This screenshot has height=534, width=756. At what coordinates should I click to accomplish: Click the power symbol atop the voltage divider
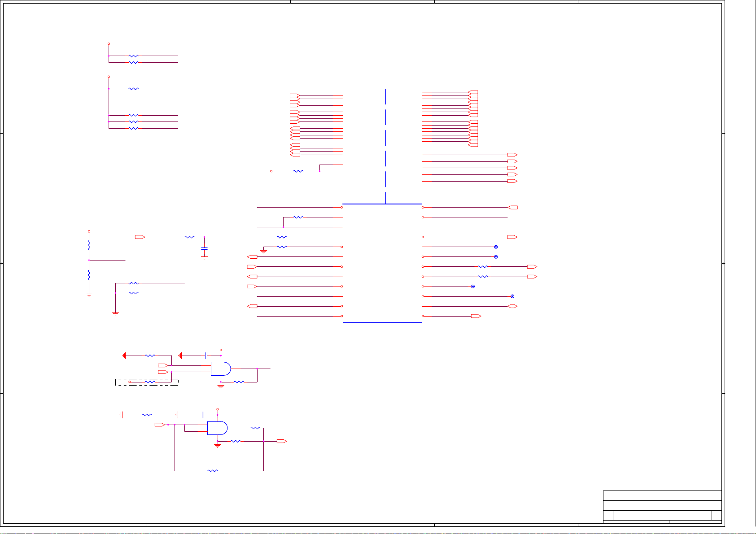click(89, 231)
